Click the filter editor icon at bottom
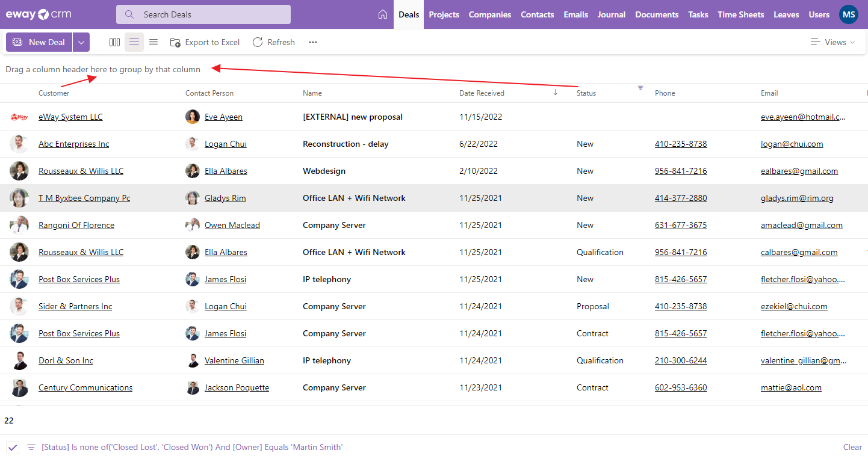Screen dimensions: 868x459 (x=31, y=447)
